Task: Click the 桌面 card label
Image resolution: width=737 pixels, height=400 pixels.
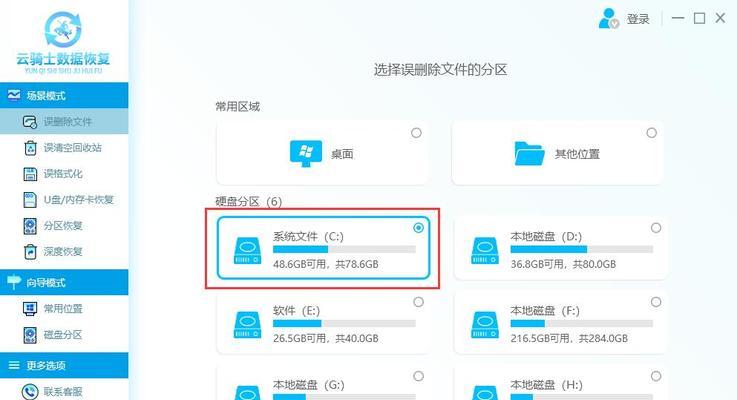Action: click(342, 154)
